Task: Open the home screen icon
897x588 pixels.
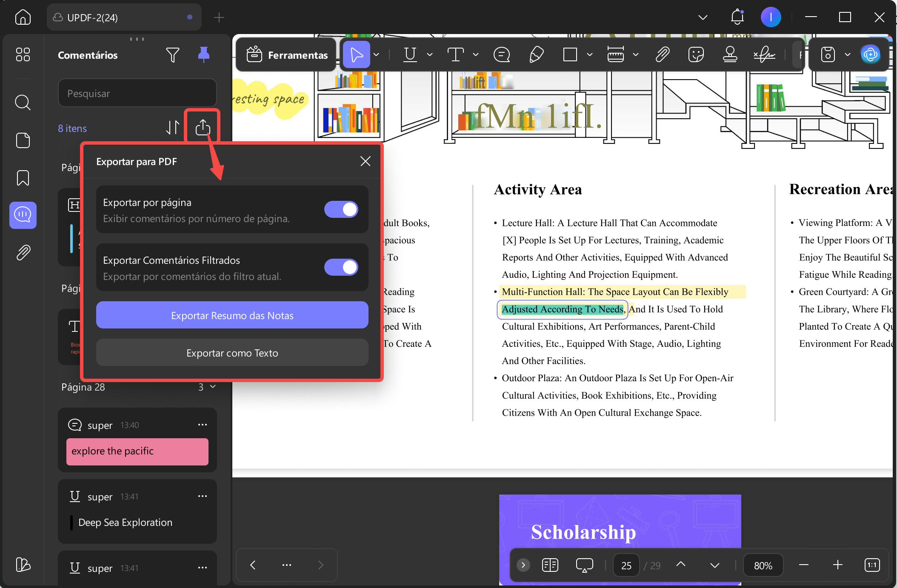Action: pos(23,17)
